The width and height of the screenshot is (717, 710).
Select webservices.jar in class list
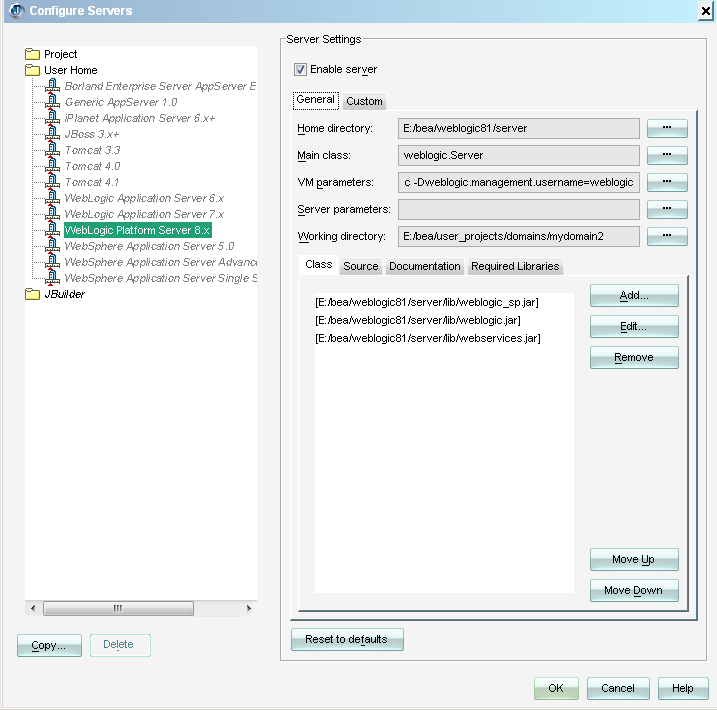[x=428, y=338]
